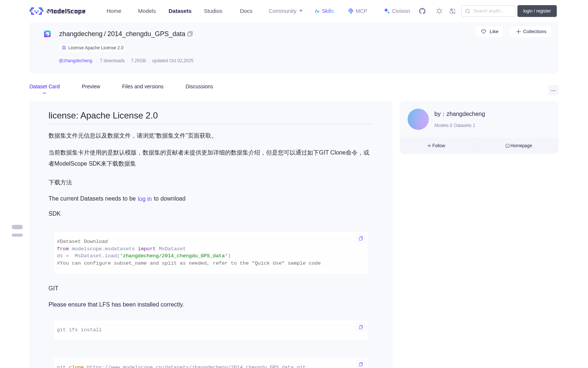Viewport: 588px width, 368px height.
Task: Open the Models section
Action: [147, 11]
